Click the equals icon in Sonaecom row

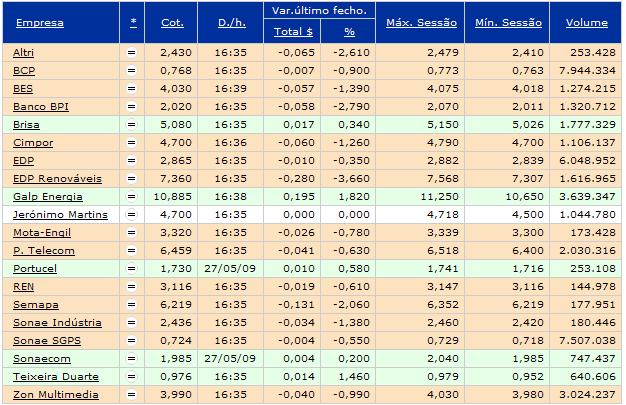pos(131,358)
